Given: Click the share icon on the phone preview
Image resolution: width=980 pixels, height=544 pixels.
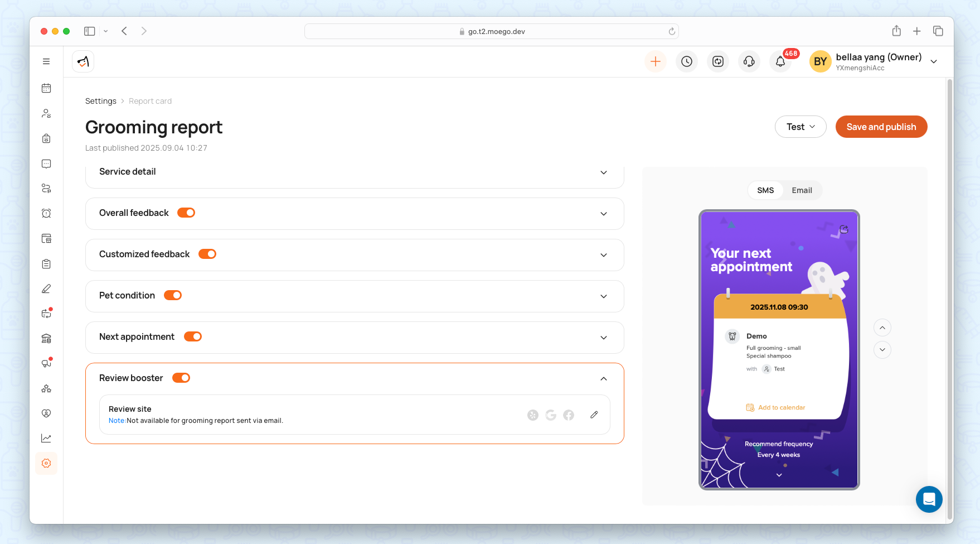Looking at the screenshot, I should (844, 229).
